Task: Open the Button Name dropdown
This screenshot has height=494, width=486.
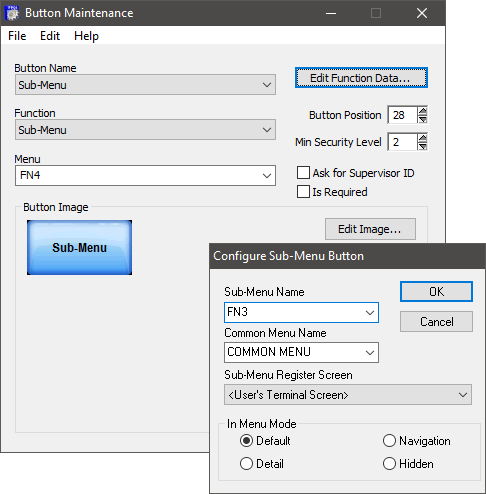Action: (145, 85)
